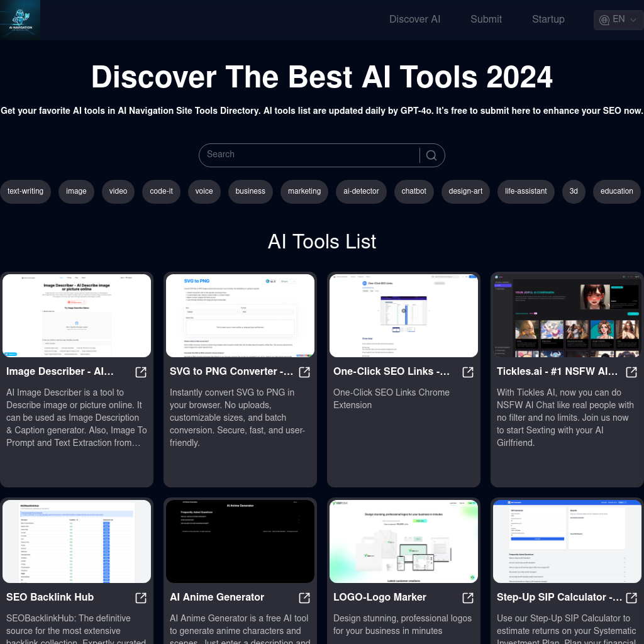The width and height of the screenshot is (644, 644).
Task: Click the Step-Up SIP Calculator title
Action: coord(559,597)
